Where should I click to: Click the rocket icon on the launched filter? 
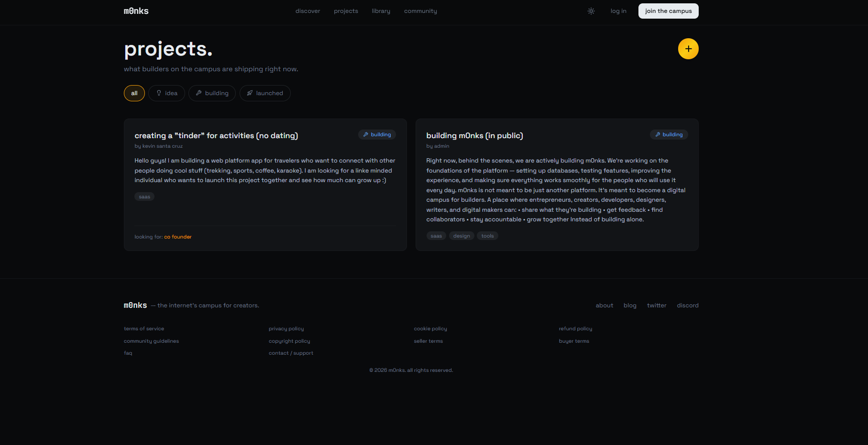tap(249, 93)
